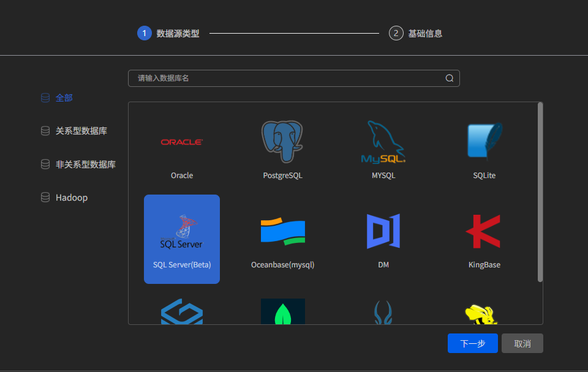This screenshot has height=372, width=588.
Task: Click the PostgreSQL label text
Action: (x=283, y=176)
